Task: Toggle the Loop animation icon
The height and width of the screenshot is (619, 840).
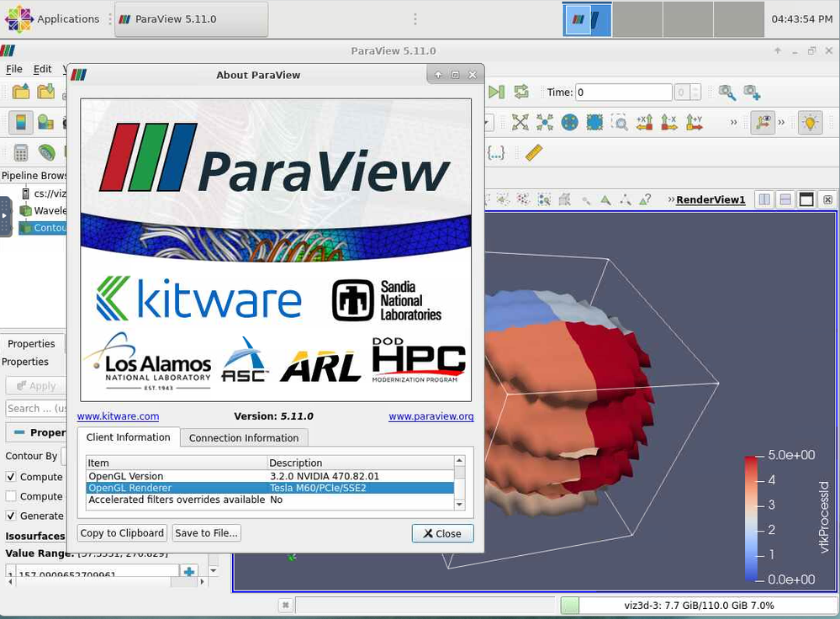Action: pyautogui.click(x=521, y=93)
